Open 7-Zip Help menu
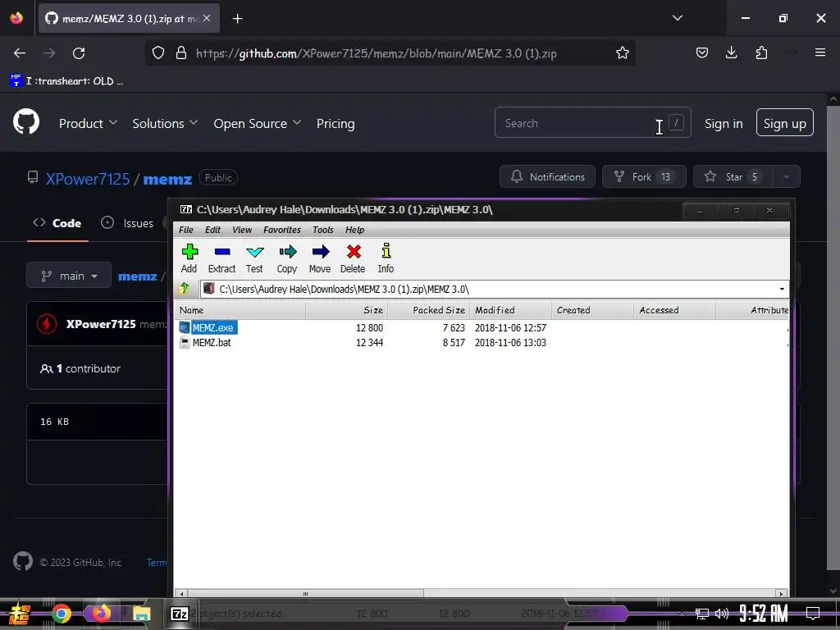This screenshot has height=630, width=840. pyautogui.click(x=354, y=230)
